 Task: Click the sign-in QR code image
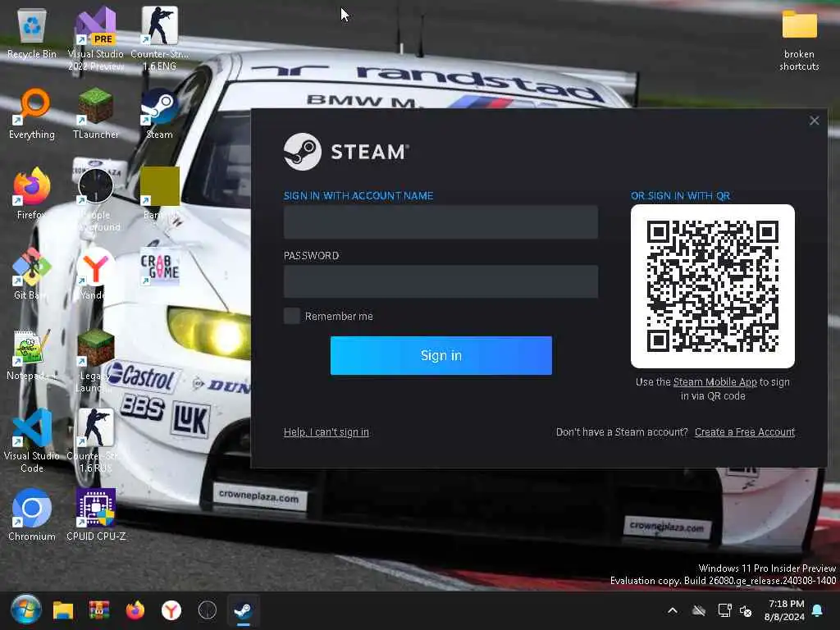(x=713, y=286)
